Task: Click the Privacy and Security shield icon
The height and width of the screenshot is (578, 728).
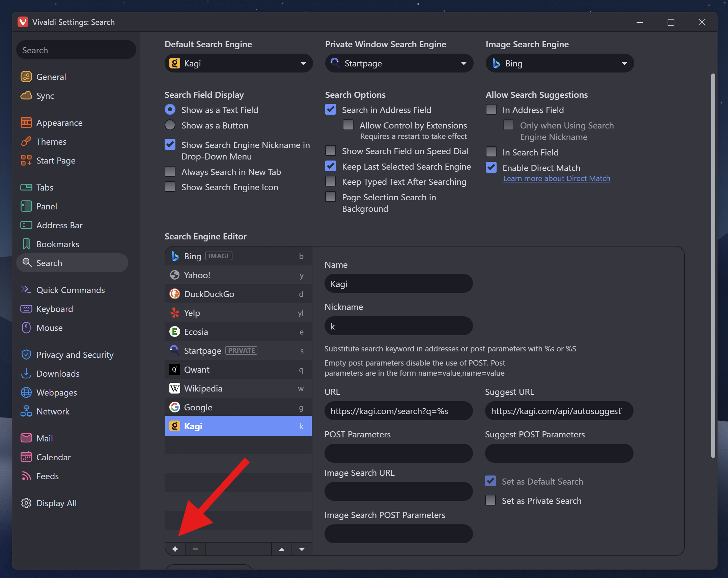Action: pyautogui.click(x=26, y=354)
